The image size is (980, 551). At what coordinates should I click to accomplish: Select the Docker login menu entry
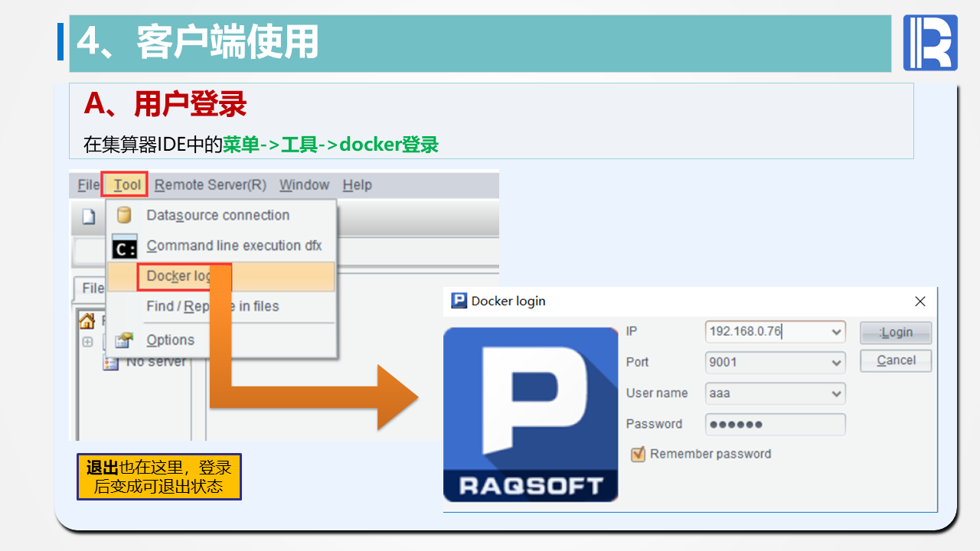221,276
